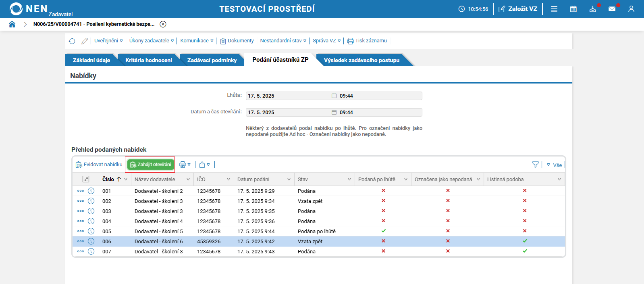Open the Vše filter dropdown
This screenshot has height=284, width=644.
pyautogui.click(x=554, y=165)
